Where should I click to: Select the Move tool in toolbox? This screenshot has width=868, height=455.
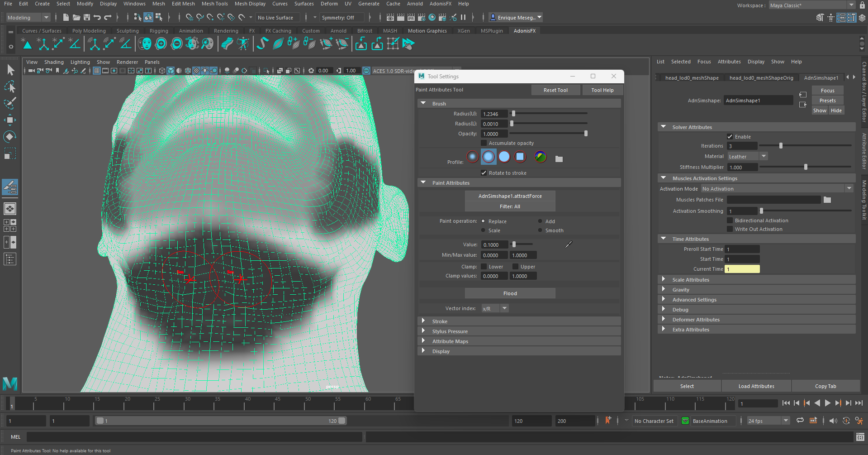click(10, 120)
